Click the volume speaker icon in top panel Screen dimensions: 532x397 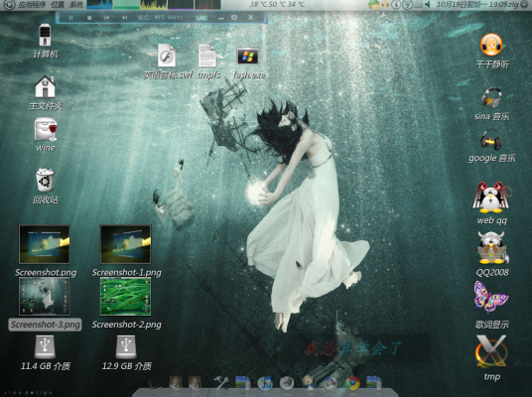coord(428,4)
